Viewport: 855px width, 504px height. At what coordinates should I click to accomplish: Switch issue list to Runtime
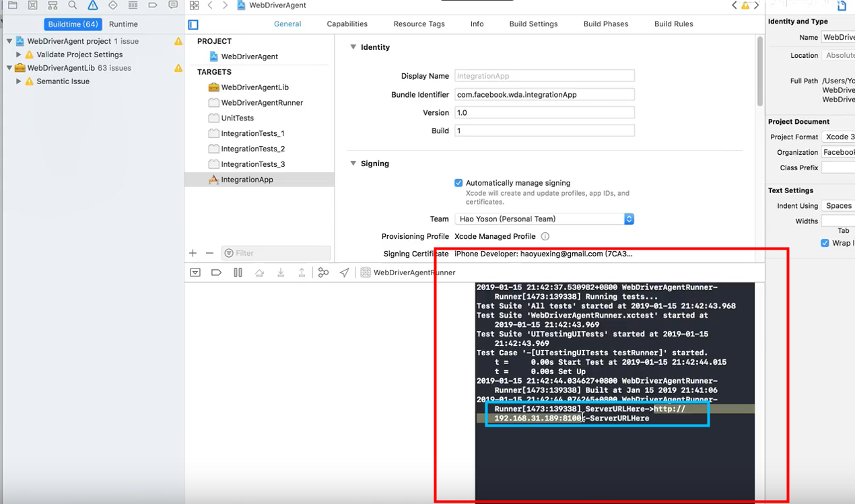[x=123, y=24]
